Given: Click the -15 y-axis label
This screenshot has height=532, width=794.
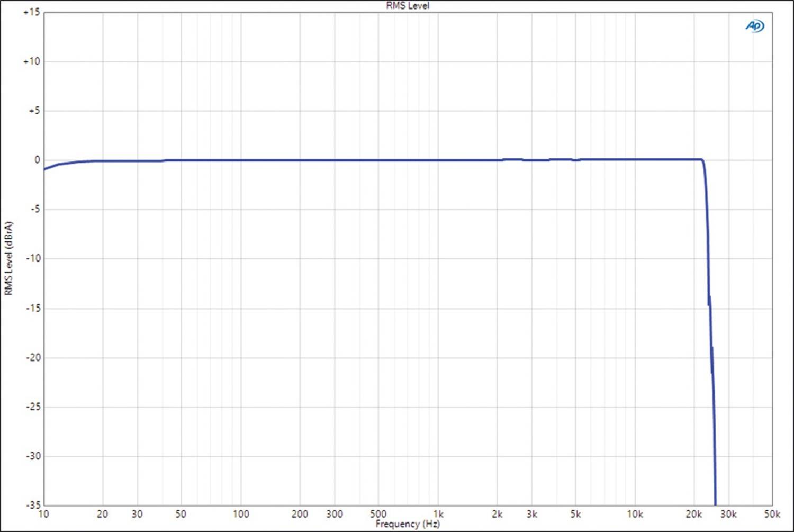Looking at the screenshot, I should click(33, 308).
